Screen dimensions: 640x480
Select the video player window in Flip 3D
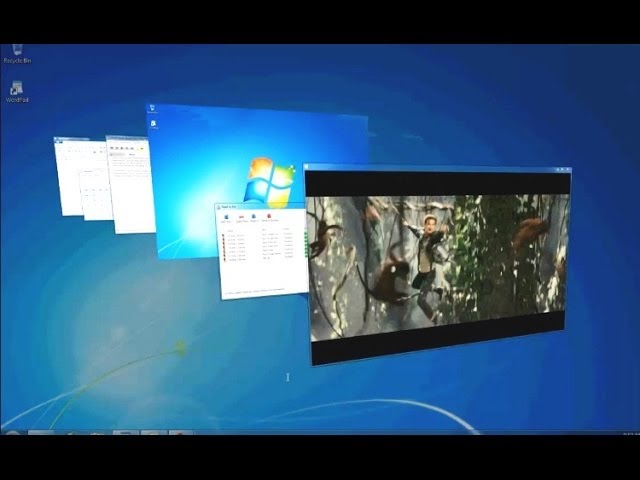click(x=438, y=265)
